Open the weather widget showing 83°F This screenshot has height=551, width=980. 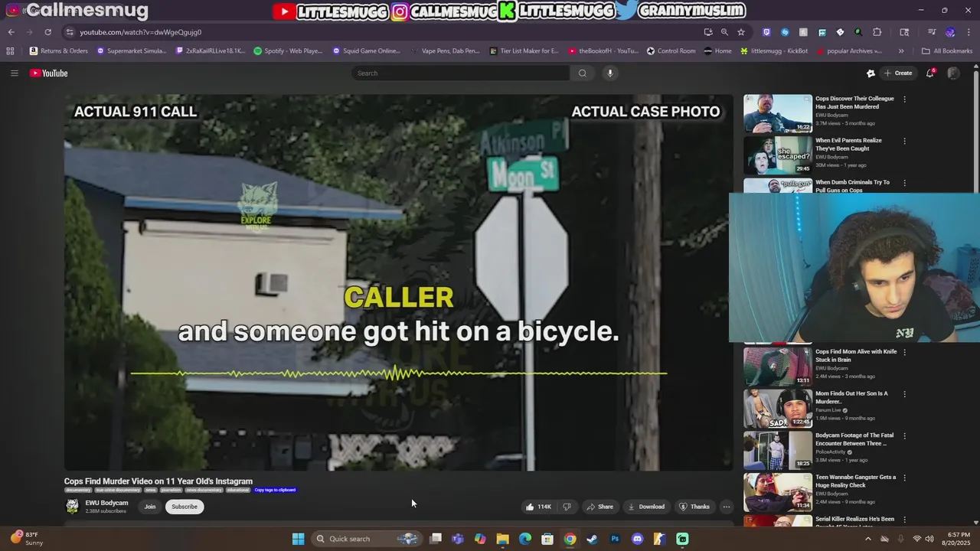[x=26, y=539]
